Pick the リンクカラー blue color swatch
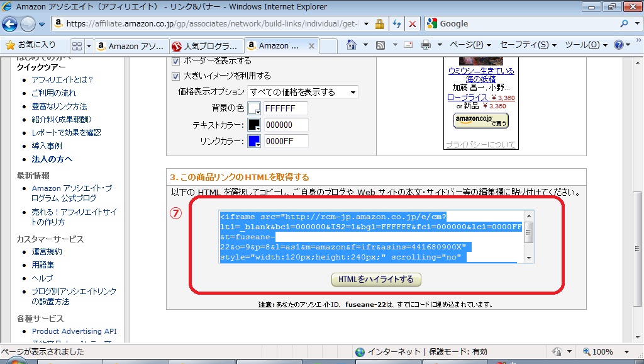Viewport: 644px width, 364px height. click(x=254, y=141)
